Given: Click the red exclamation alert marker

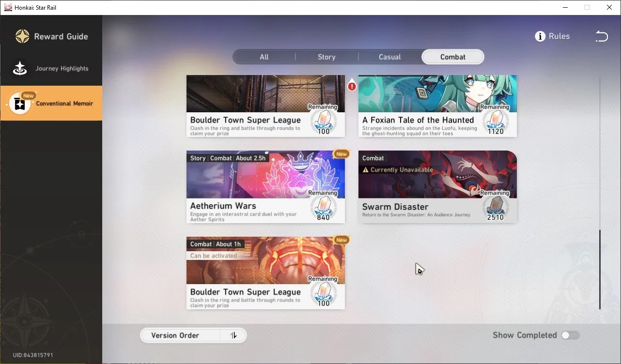Looking at the screenshot, I should coord(352,86).
